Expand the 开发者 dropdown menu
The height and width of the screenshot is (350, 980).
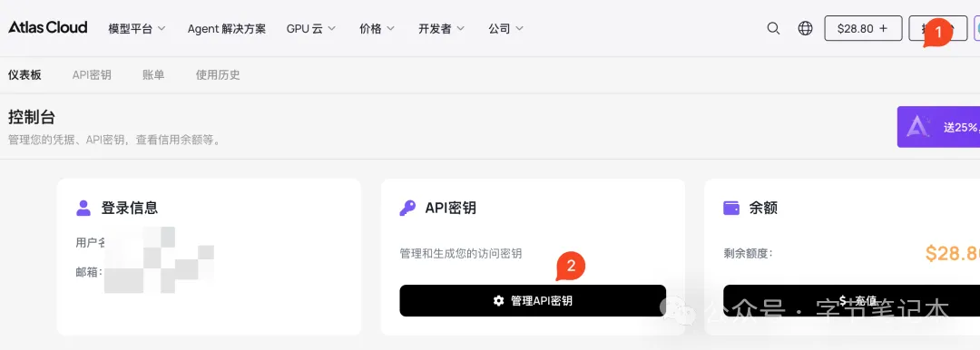click(442, 29)
